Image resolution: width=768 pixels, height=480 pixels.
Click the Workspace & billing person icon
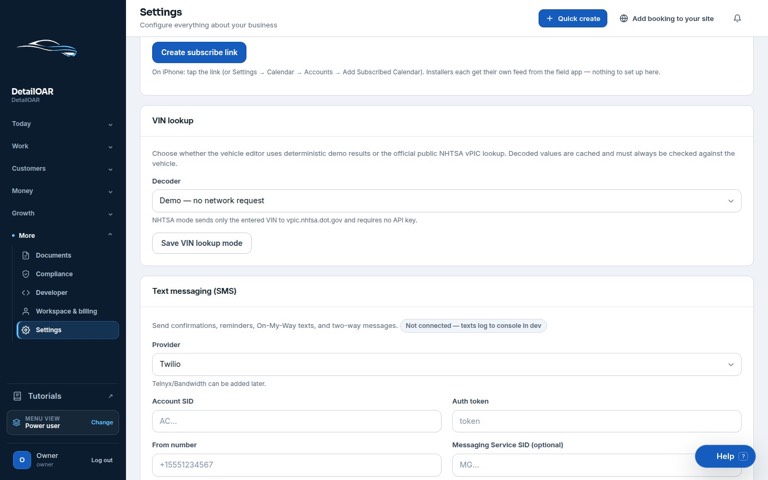[x=25, y=311]
